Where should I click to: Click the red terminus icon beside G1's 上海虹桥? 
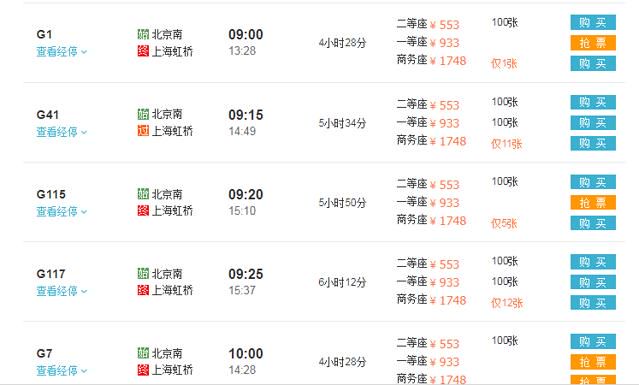(x=143, y=51)
